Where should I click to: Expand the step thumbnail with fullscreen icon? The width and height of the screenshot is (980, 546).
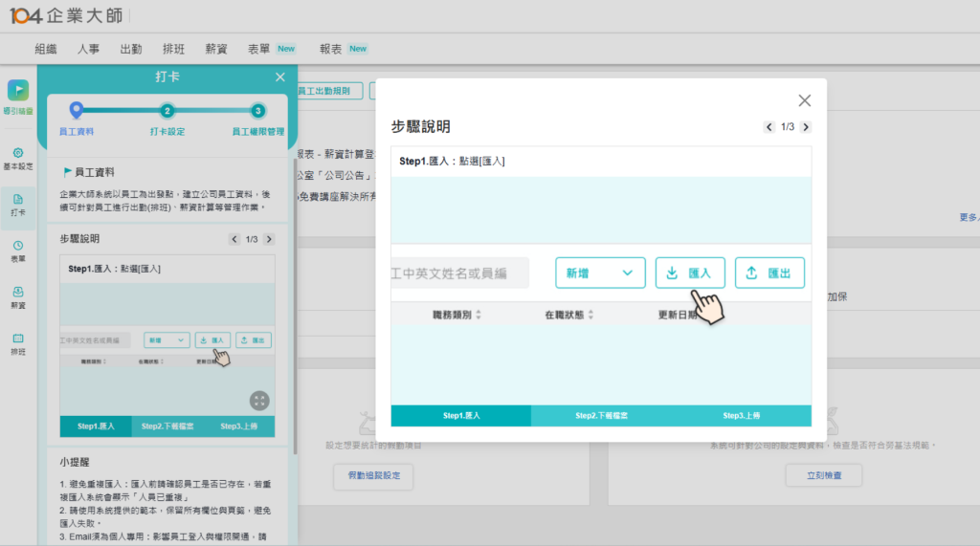pyautogui.click(x=259, y=401)
